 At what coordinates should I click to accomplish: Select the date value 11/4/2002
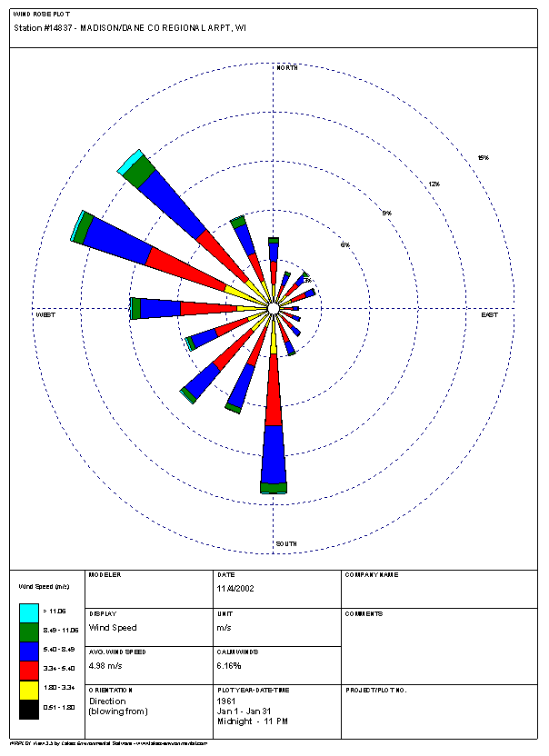pyautogui.click(x=235, y=589)
